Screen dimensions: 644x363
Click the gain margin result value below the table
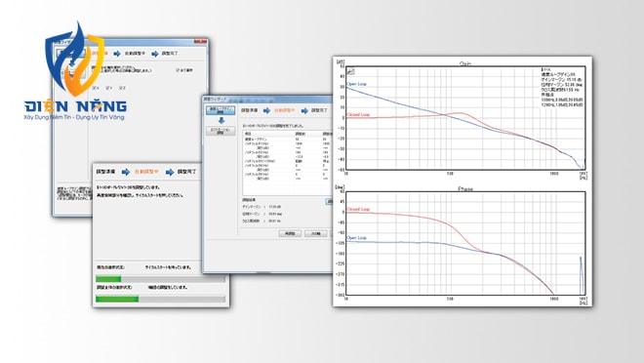pyautogui.click(x=275, y=207)
